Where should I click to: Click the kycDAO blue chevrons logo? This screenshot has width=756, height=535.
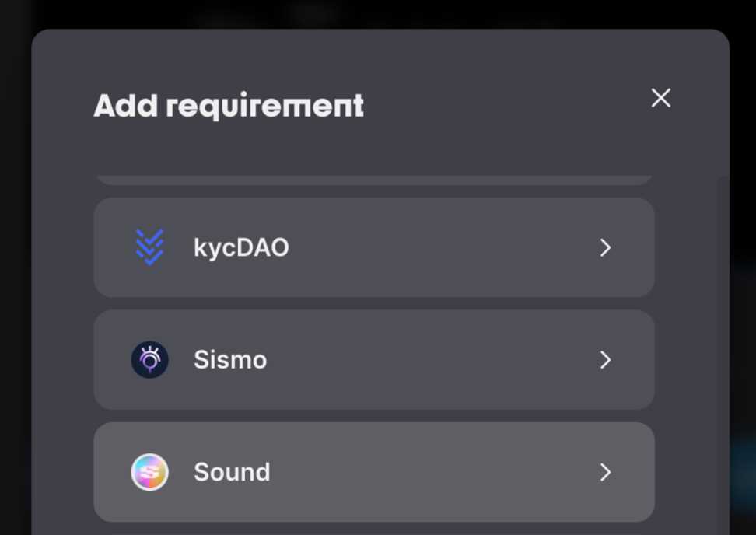coord(149,247)
